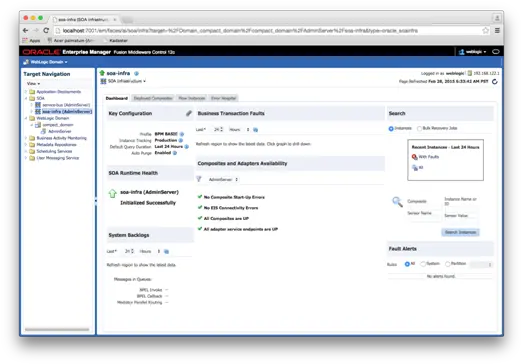Open the SOA Infrastructure dropdown menu
The width and height of the screenshot is (521, 364).
click(123, 81)
